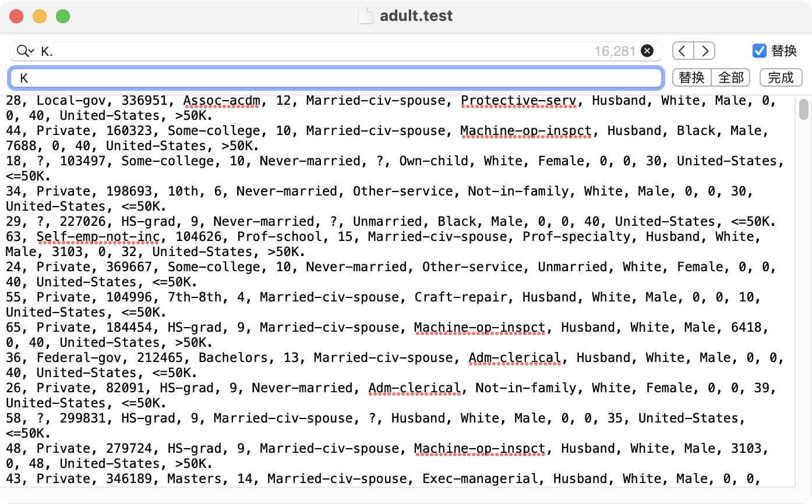Click the 全部 replace all button
Screen dimensions: 812x504
730,77
